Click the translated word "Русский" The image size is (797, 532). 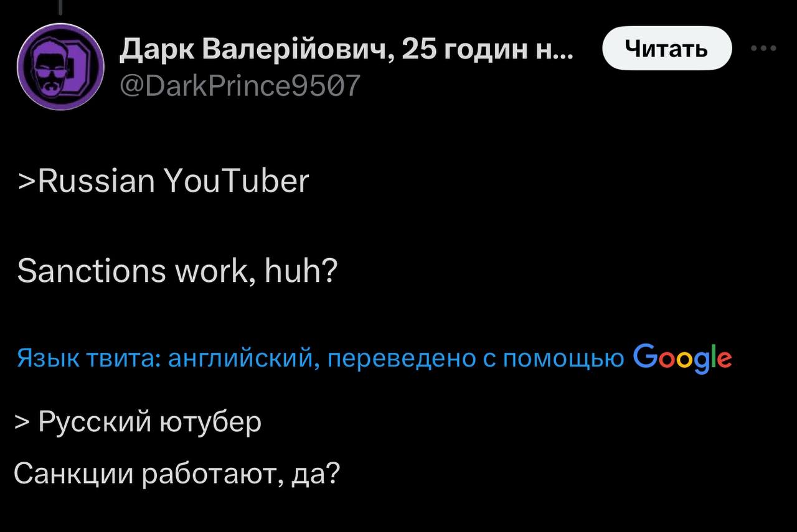[95, 422]
